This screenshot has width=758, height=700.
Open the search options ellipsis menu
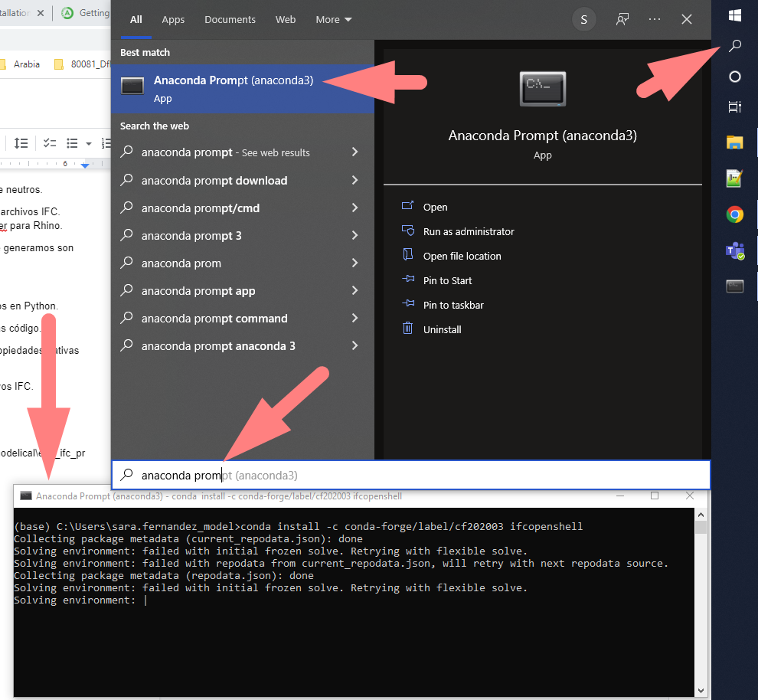click(x=655, y=19)
